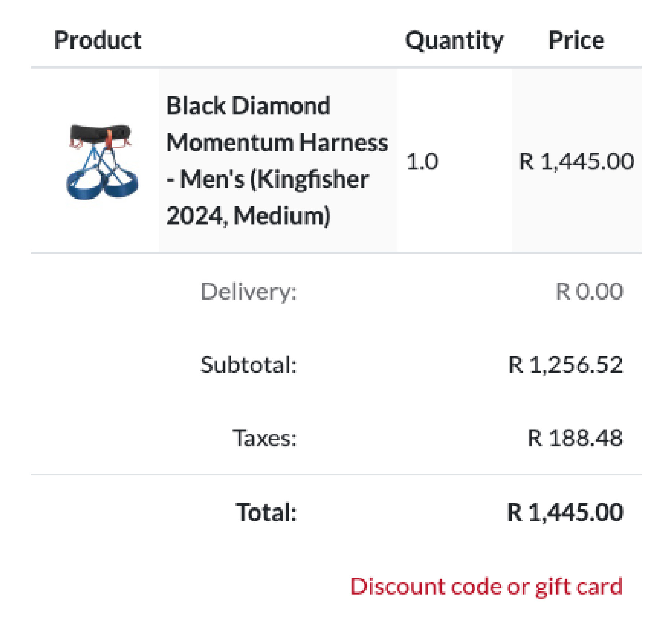The width and height of the screenshot is (672, 625).
Task: Click 'Kingfisher 2024, Medium' variant text
Action: pyautogui.click(x=268, y=197)
